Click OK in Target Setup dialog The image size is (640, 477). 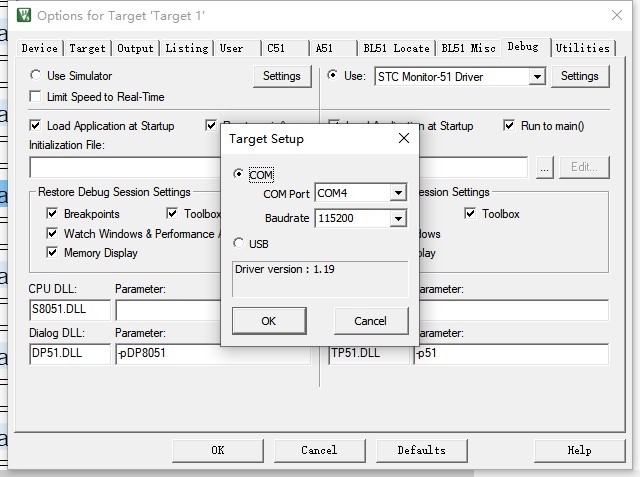coord(269,321)
